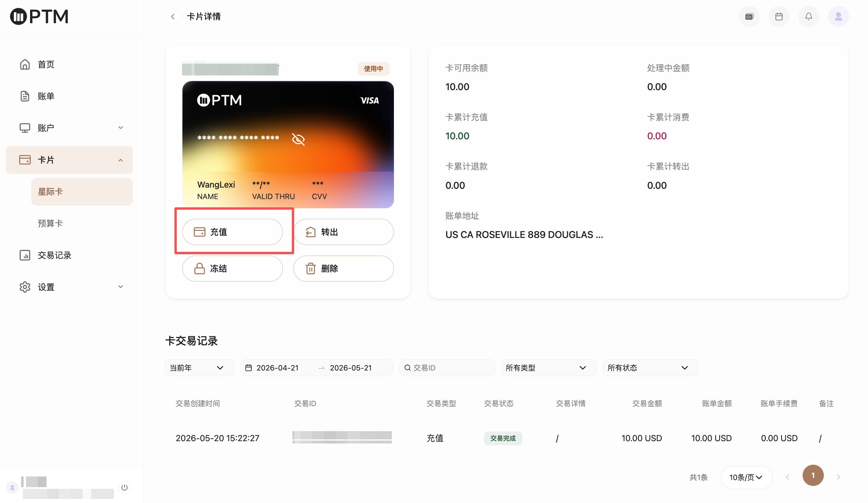Click the 冻结 freeze card button
868x503 pixels.
[232, 268]
